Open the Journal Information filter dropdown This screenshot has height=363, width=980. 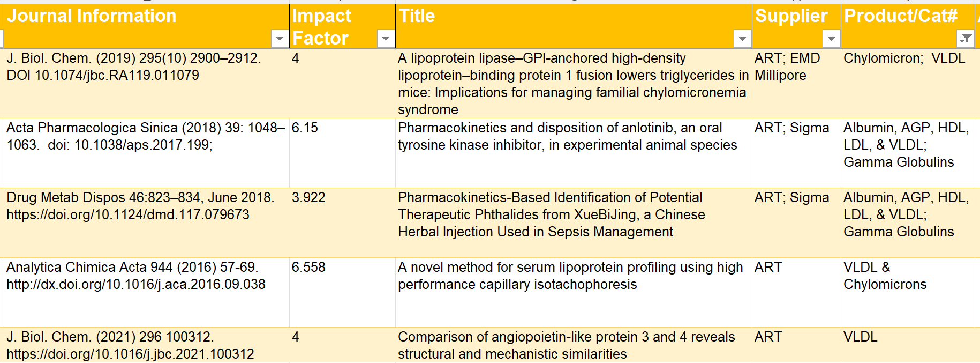[280, 39]
